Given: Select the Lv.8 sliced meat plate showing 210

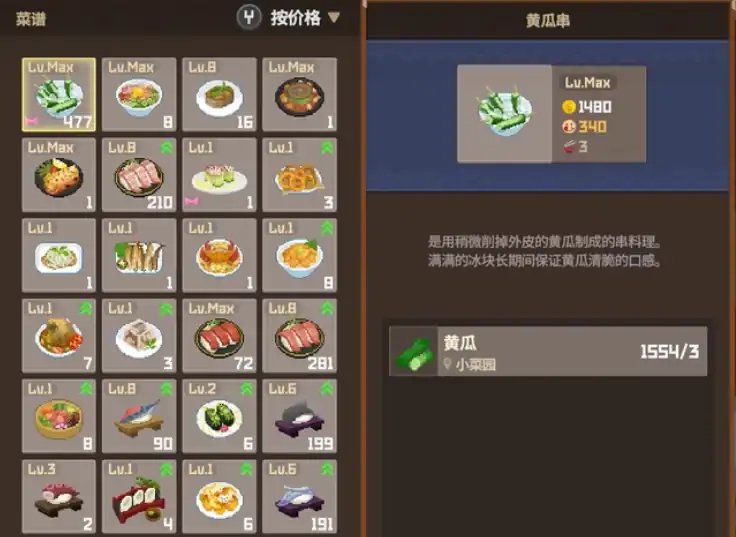Looking at the screenshot, I should [x=139, y=175].
